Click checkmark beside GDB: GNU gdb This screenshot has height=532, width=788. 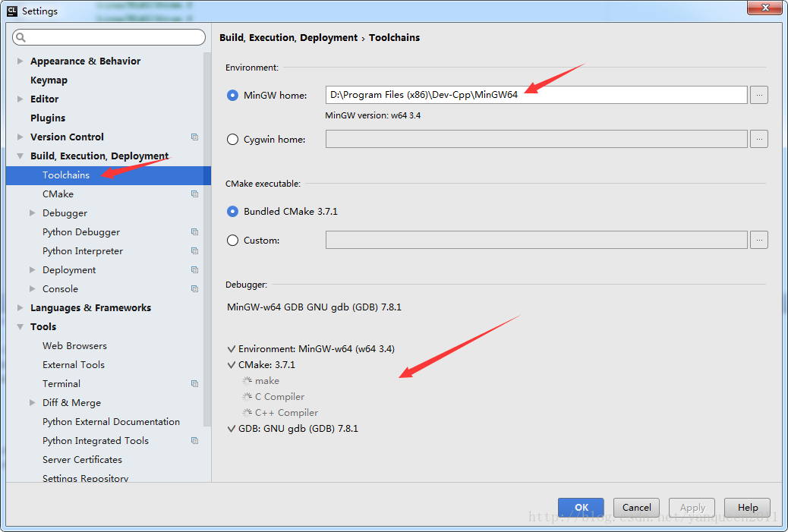pos(232,429)
